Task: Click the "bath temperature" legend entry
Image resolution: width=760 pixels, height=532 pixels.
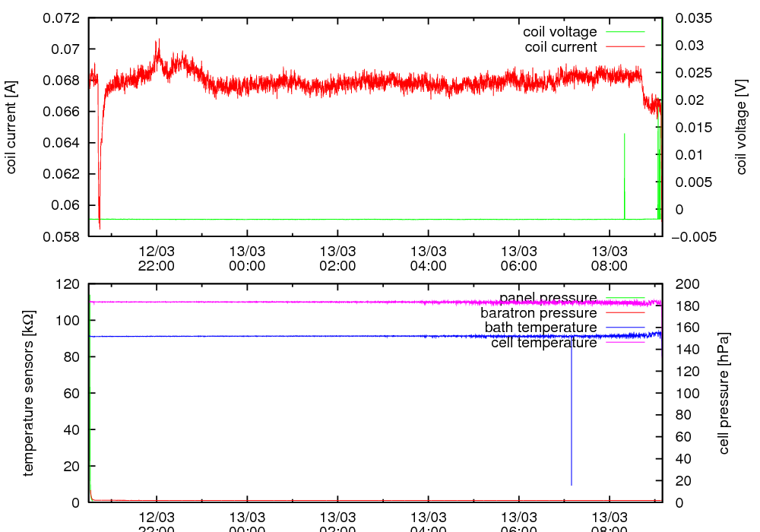Action: [x=540, y=328]
